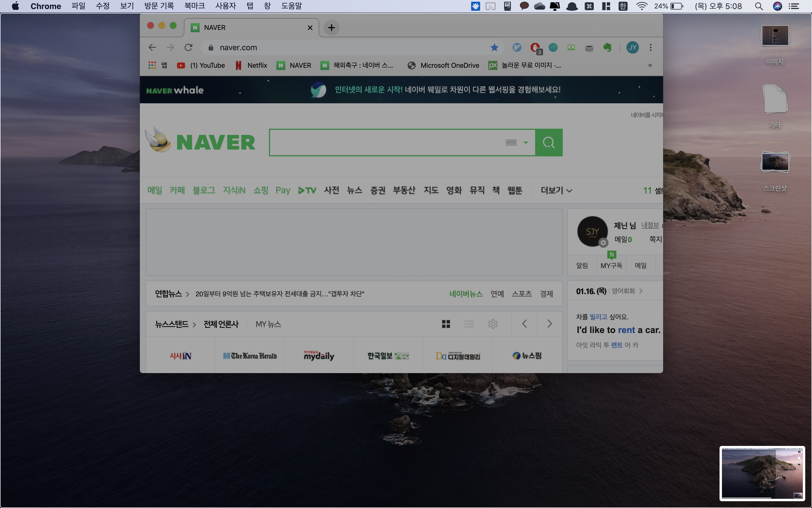Select the 네이버뉴스 tab
The image size is (812, 508).
point(466,294)
